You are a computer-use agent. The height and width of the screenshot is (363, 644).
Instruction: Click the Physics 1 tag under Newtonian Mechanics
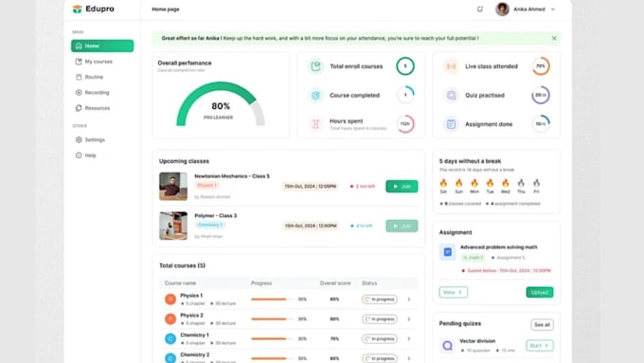pos(206,186)
